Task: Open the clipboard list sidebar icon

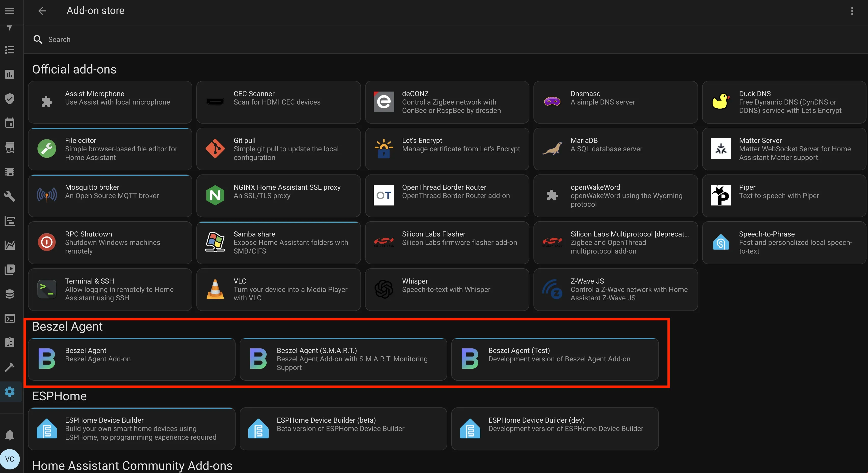Action: coord(10,343)
